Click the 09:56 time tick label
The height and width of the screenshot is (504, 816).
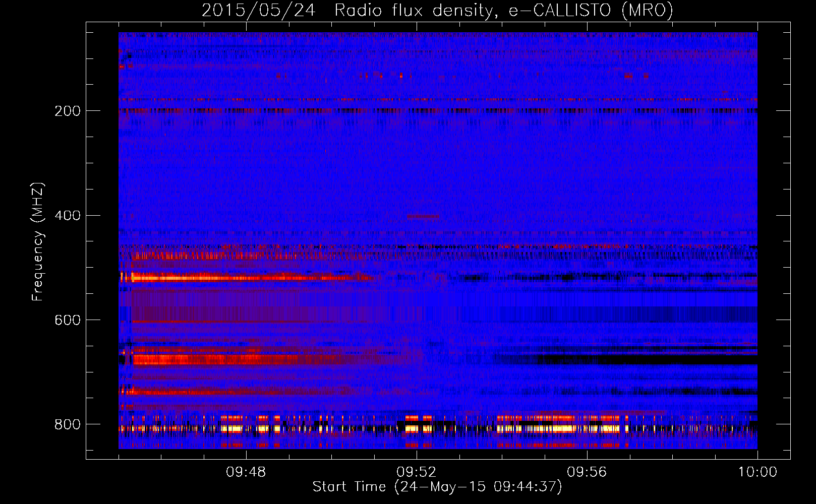[587, 472]
